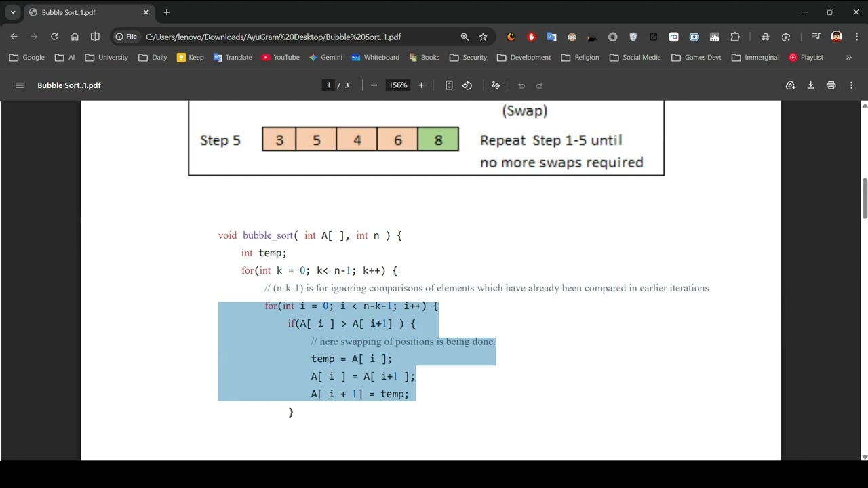868x488 pixels.
Task: Open the Gemini bookmark
Action: coord(325,58)
